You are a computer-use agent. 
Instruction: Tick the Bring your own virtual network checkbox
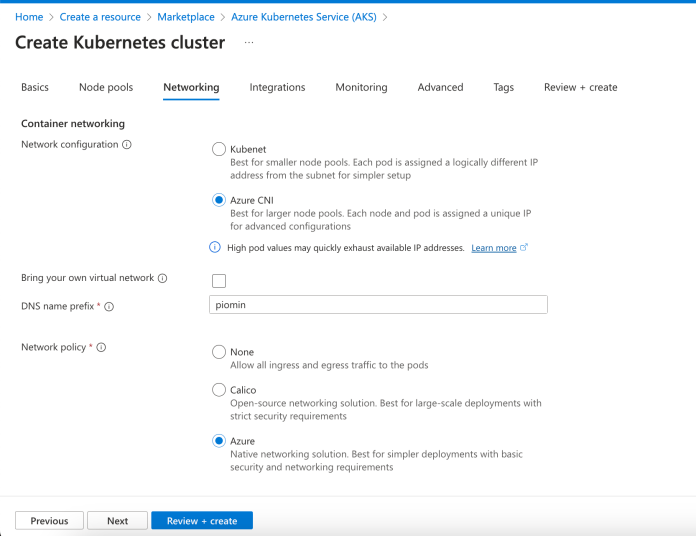tap(219, 280)
